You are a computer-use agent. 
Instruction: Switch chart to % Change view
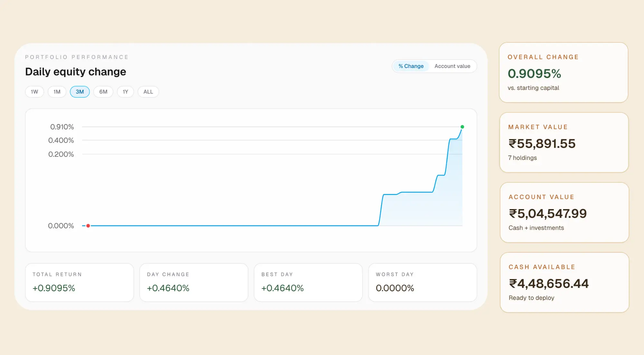[411, 66]
